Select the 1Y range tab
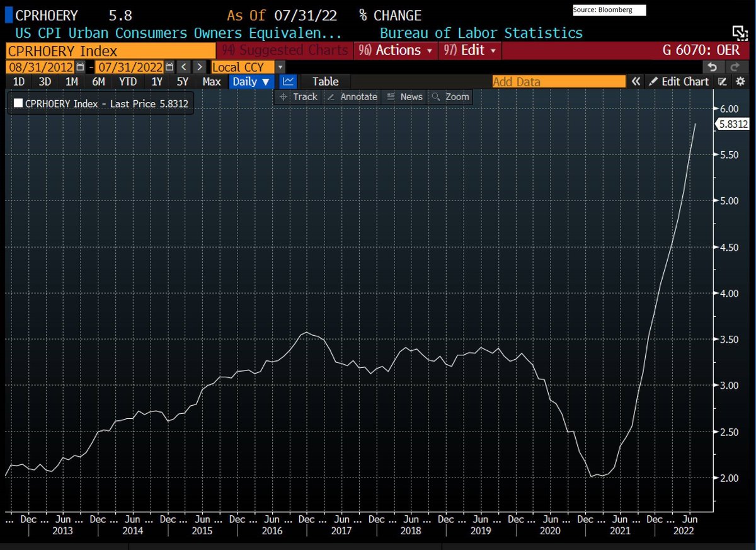 click(156, 81)
